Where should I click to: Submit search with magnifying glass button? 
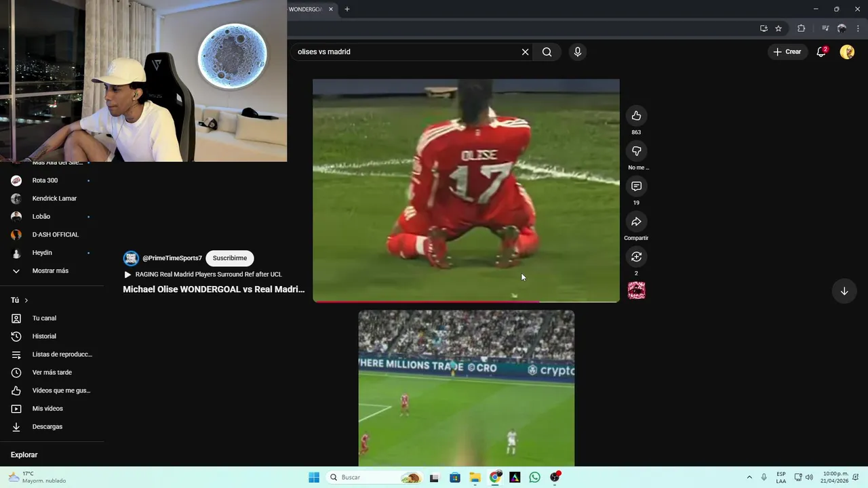pos(547,52)
